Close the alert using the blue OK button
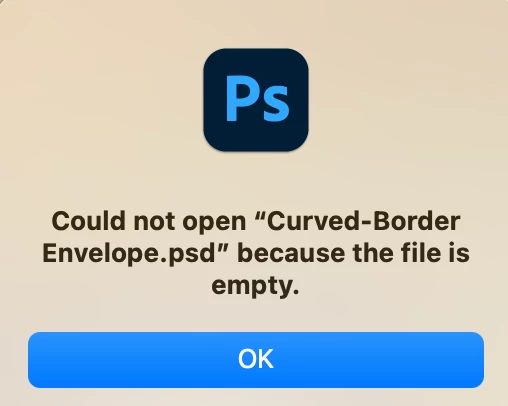The height and width of the screenshot is (406, 508). [x=256, y=360]
